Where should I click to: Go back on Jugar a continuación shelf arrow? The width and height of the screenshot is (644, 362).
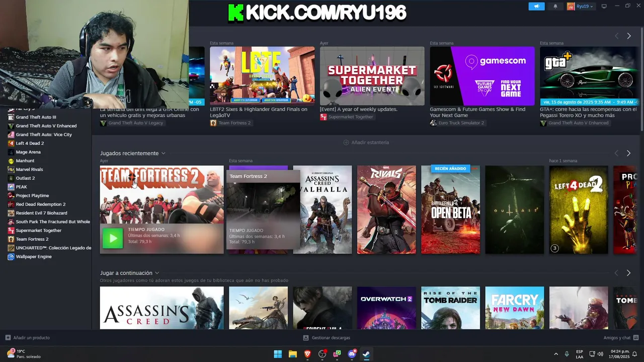point(616,273)
